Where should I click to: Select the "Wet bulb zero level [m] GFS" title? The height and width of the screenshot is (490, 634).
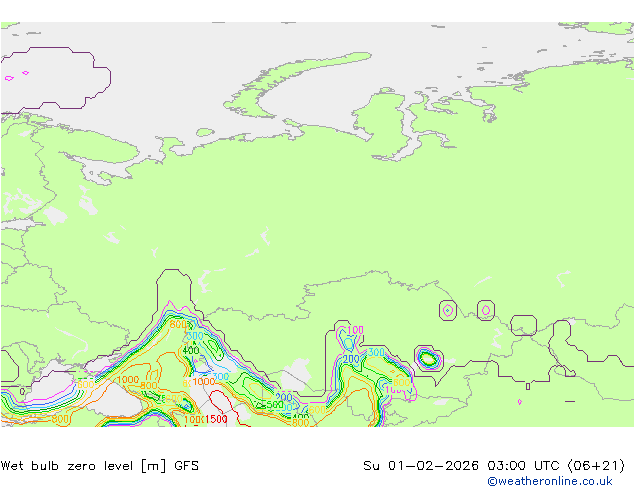coord(100,466)
